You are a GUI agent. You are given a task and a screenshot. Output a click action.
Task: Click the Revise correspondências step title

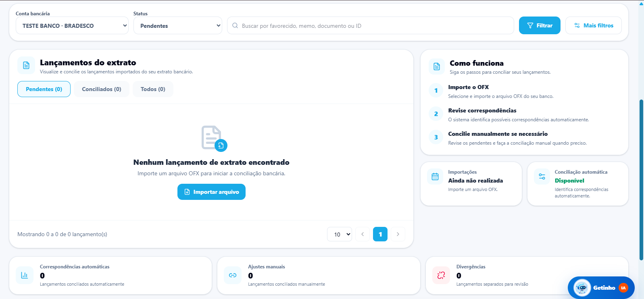pos(482,110)
